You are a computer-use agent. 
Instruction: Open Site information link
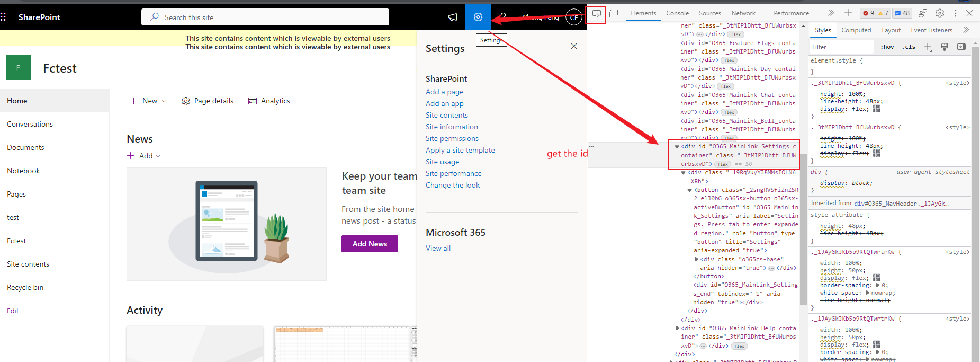tap(452, 127)
